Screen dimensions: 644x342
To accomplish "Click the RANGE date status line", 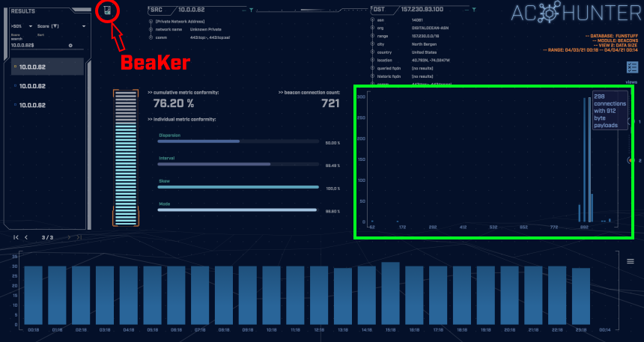I will 591,49.
